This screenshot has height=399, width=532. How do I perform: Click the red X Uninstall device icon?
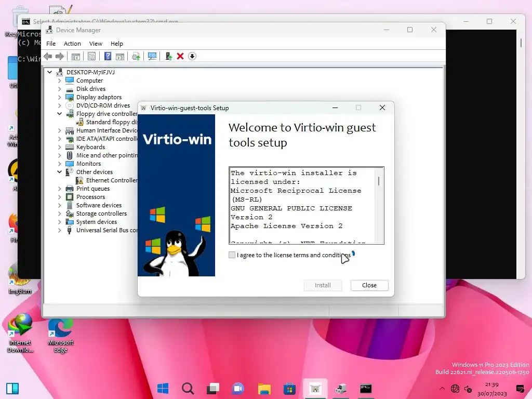point(180,56)
